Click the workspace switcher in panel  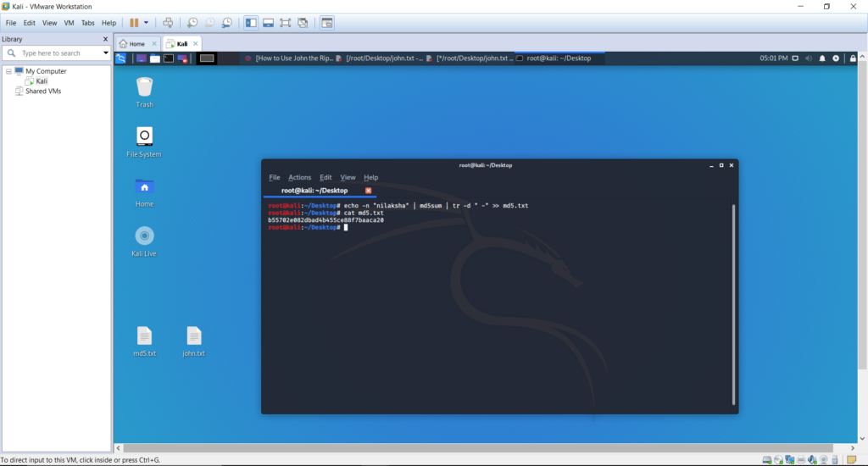(207, 58)
